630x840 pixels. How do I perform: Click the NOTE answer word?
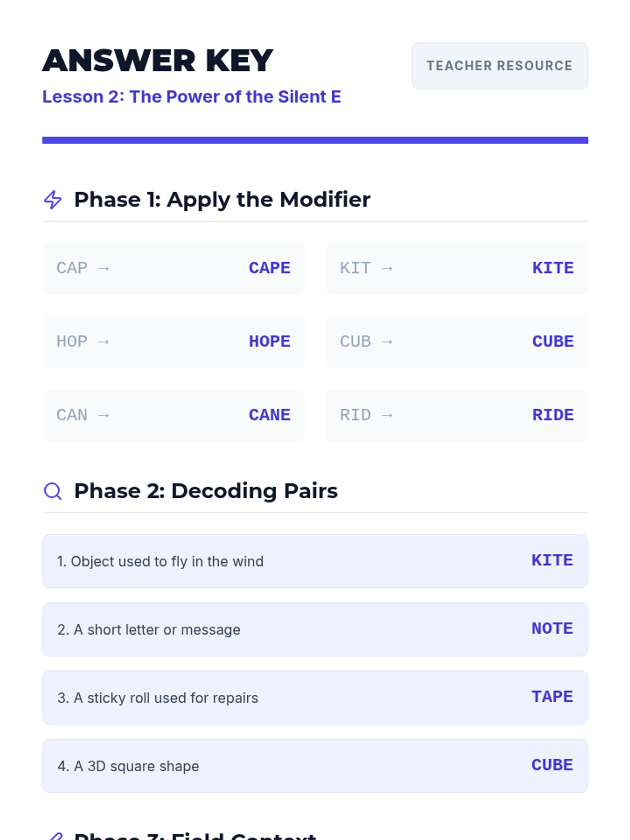[x=552, y=628]
